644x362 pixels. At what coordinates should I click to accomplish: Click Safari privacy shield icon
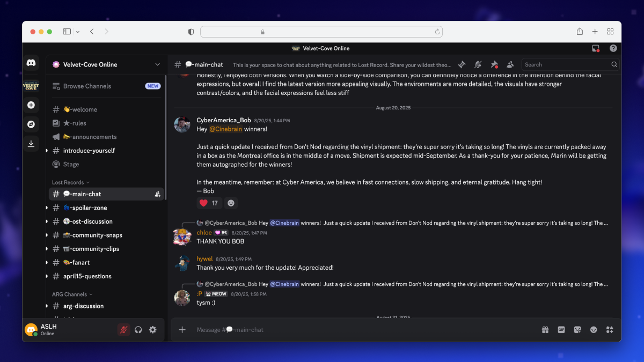[x=191, y=32]
